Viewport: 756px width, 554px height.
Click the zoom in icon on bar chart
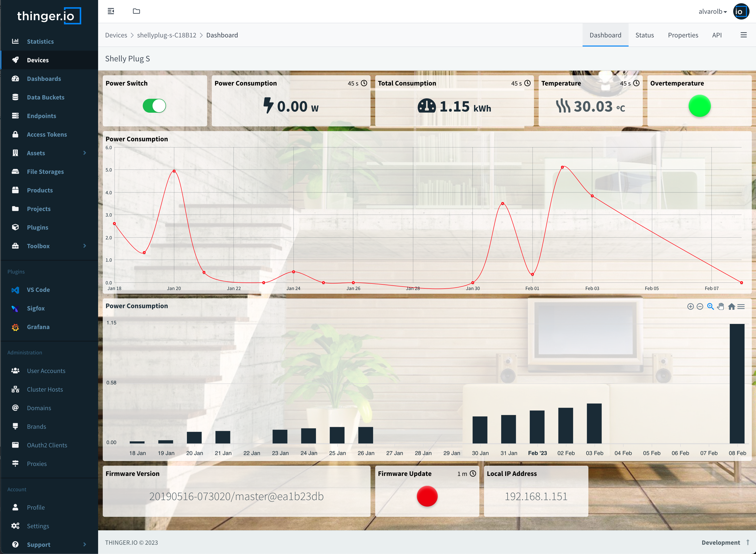pos(690,307)
